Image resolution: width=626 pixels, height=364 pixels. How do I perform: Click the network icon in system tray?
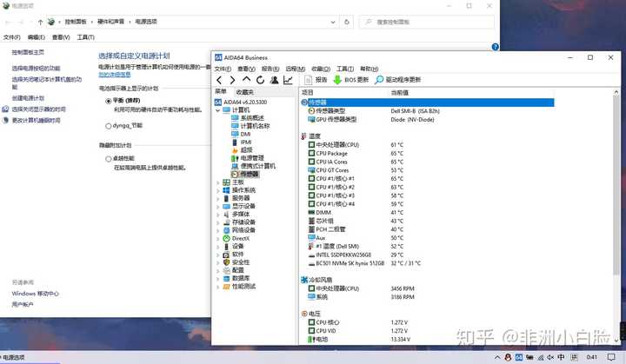[541, 357]
